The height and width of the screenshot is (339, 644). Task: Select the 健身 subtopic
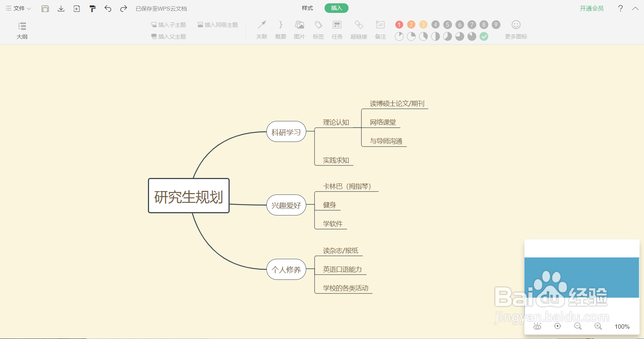(329, 205)
